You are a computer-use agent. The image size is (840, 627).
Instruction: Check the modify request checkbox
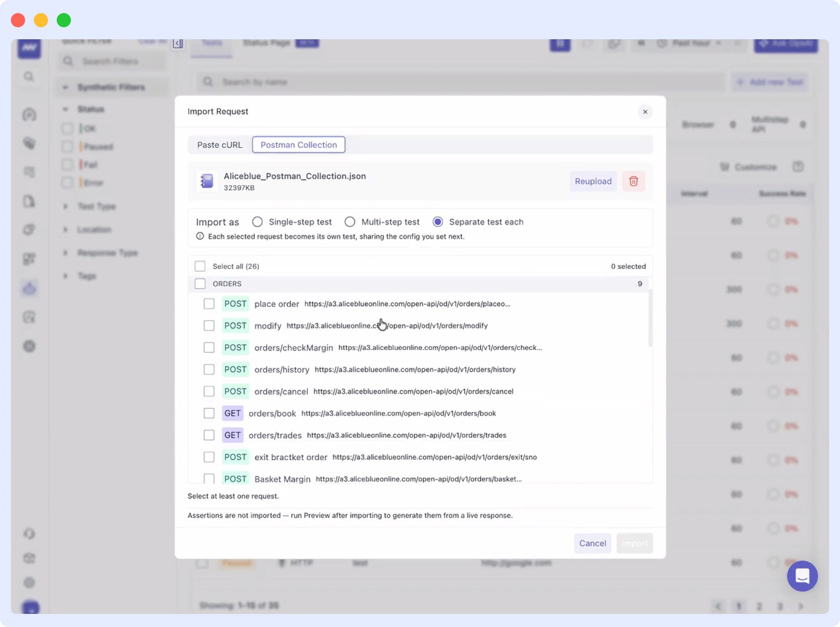(209, 325)
